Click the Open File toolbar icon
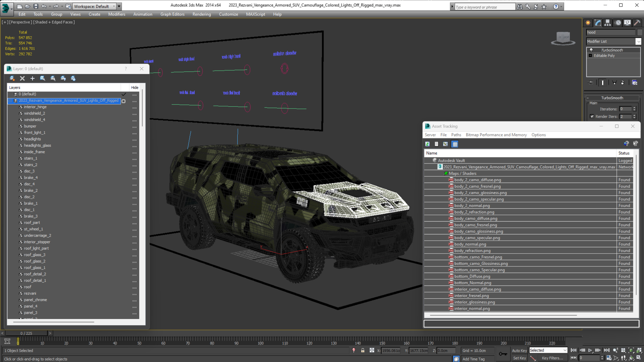This screenshot has width=644, height=362. (x=28, y=6)
